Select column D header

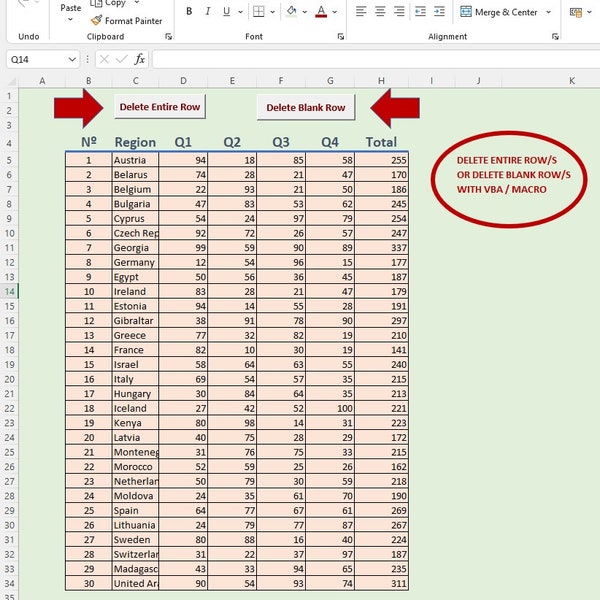[x=183, y=81]
